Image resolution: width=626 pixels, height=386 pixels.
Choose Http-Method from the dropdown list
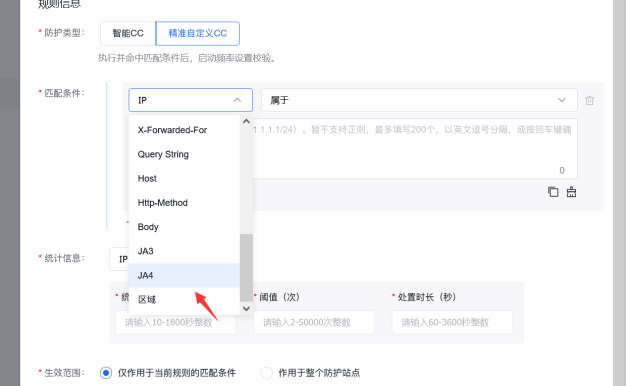[184, 203]
